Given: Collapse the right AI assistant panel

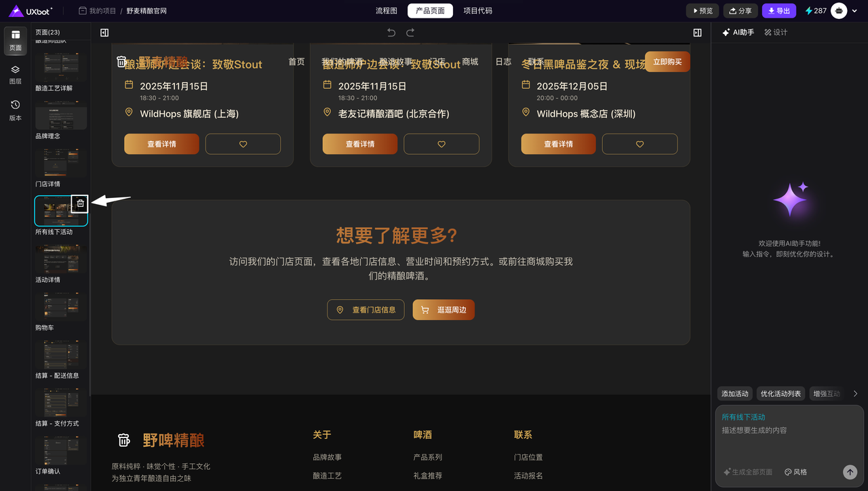Looking at the screenshot, I should pos(697,33).
